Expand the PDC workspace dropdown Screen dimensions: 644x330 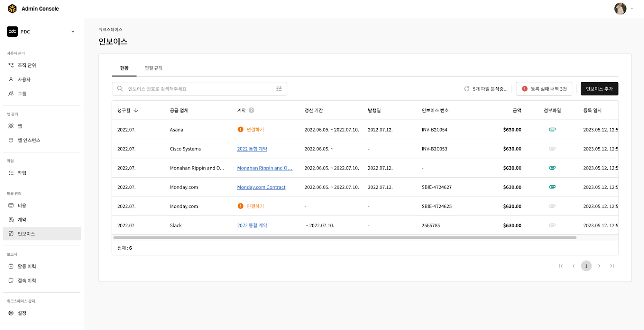point(73,32)
